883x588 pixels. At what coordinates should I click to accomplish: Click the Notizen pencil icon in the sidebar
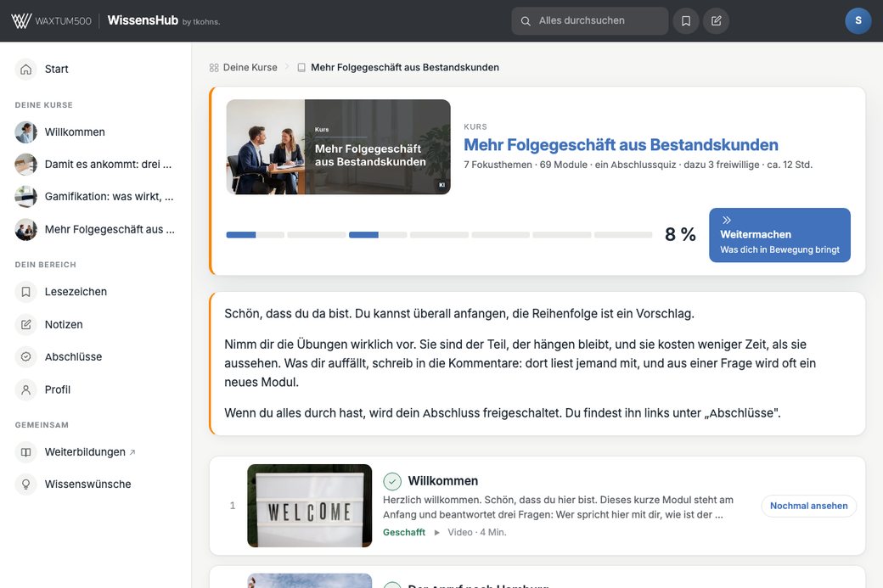[x=26, y=325]
